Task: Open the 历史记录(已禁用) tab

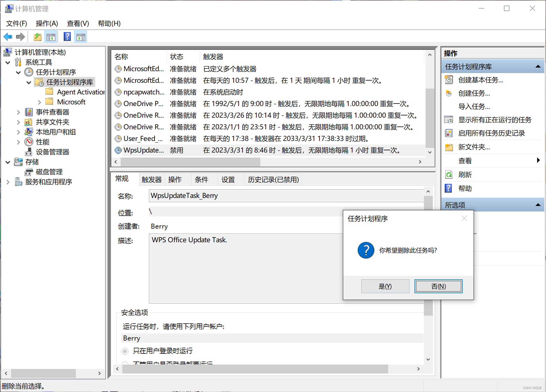Action: [x=273, y=180]
